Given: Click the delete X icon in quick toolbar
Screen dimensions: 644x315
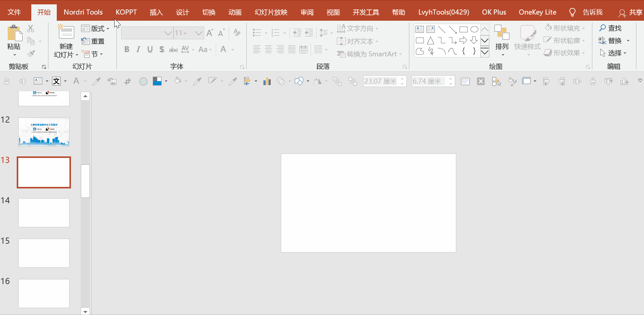Looking at the screenshot, I should tap(481, 81).
